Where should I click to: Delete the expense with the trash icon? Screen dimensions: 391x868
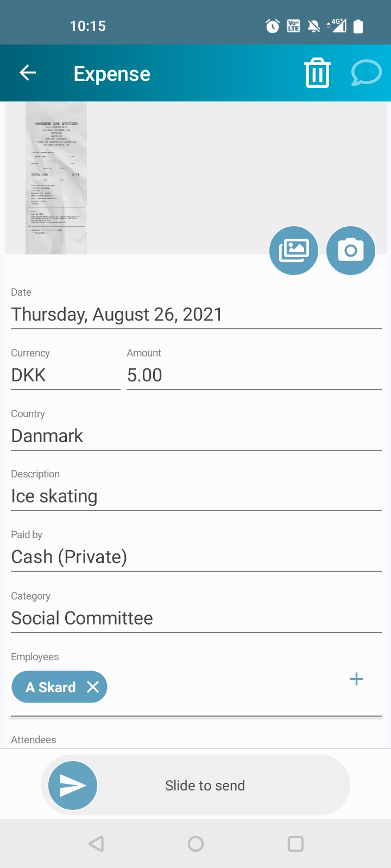click(317, 73)
